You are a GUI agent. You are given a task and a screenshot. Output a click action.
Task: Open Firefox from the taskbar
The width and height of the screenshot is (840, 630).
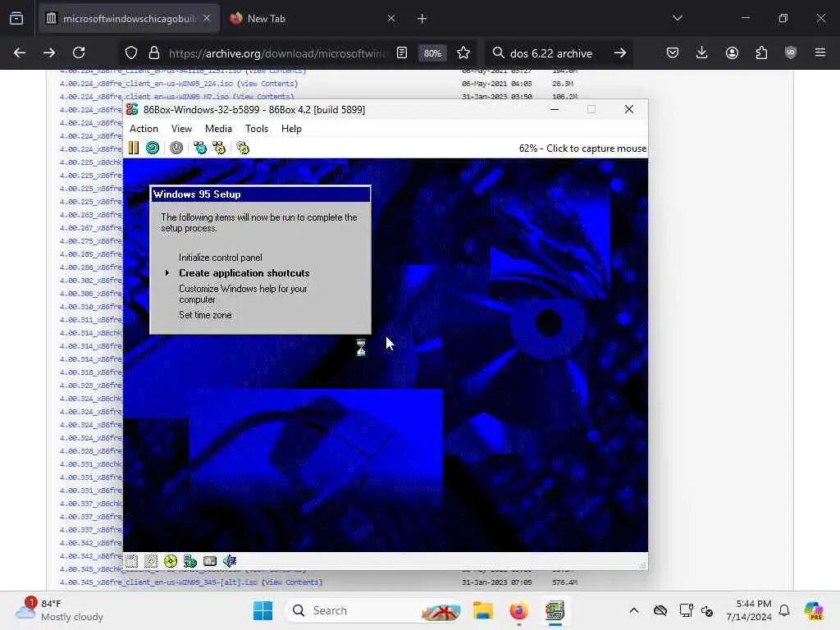518,610
